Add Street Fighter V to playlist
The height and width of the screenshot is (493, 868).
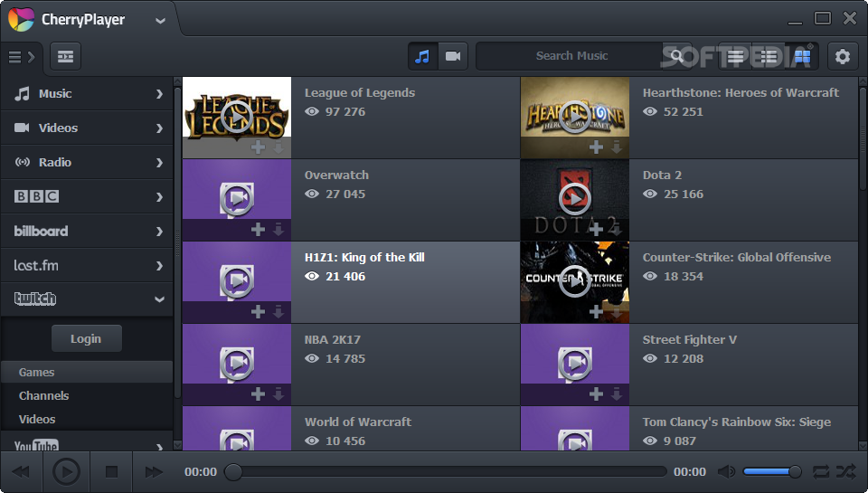point(596,393)
